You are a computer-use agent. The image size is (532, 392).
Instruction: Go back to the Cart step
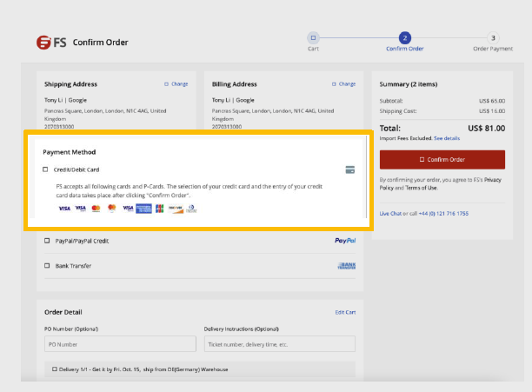coord(313,38)
